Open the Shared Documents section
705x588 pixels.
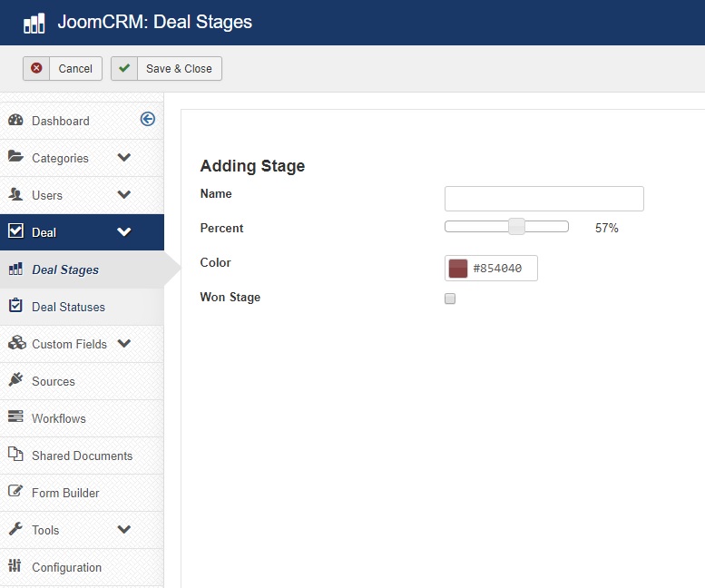(x=82, y=456)
